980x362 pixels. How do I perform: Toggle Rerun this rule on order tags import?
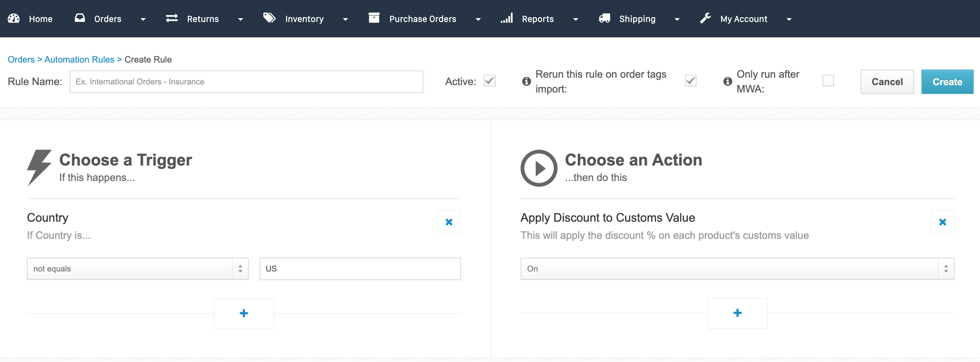coord(691,81)
